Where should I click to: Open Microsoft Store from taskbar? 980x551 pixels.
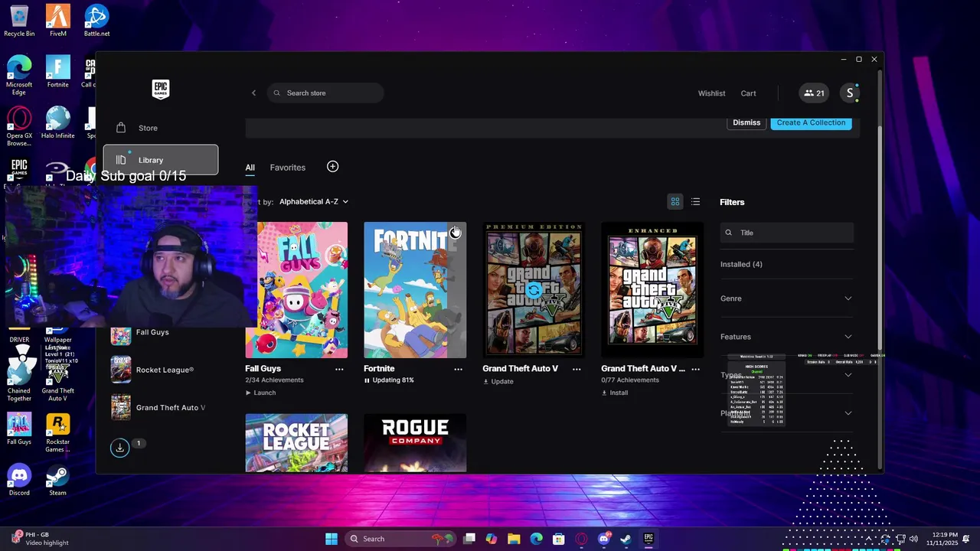[x=559, y=539]
